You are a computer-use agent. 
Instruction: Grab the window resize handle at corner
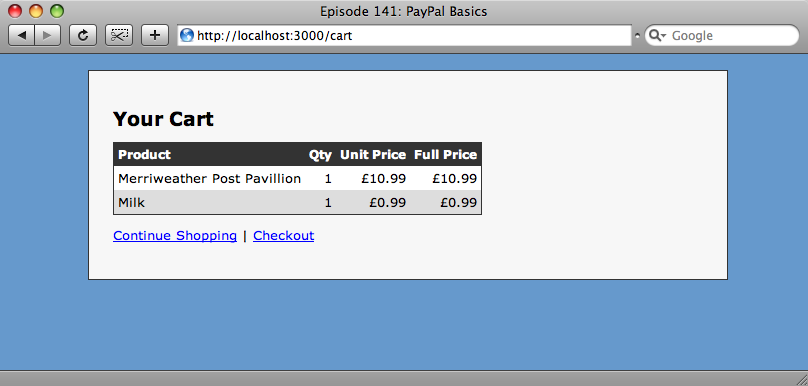pyautogui.click(x=801, y=379)
